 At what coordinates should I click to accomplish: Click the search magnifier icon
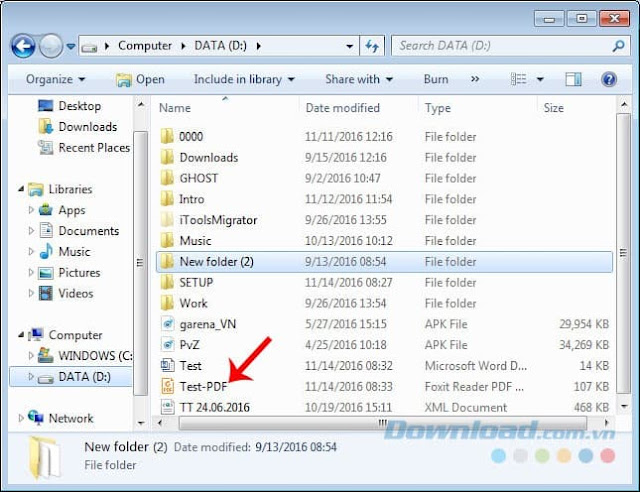click(x=618, y=46)
